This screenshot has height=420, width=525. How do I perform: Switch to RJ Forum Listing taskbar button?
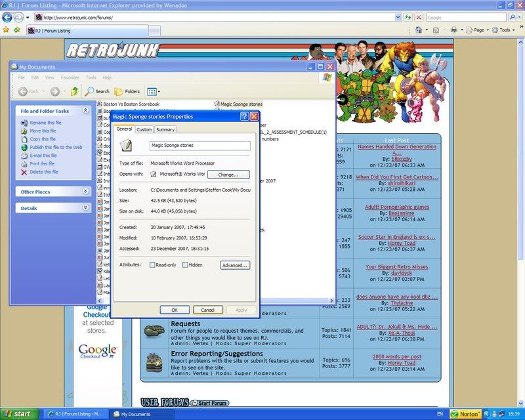pos(75,414)
